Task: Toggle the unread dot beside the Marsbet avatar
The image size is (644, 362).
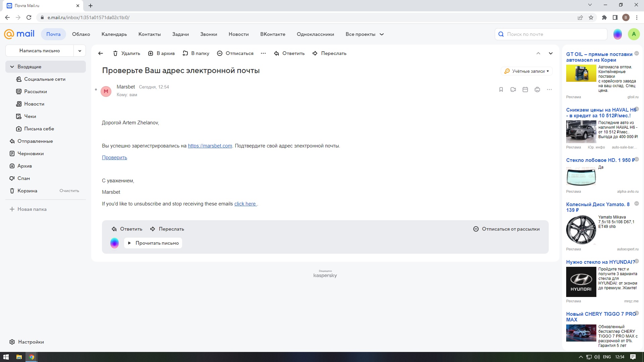Action: (96, 89)
